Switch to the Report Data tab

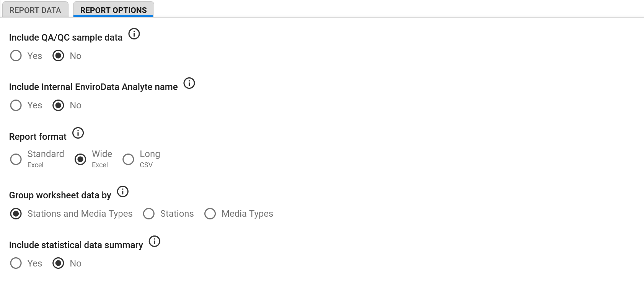coord(35,10)
